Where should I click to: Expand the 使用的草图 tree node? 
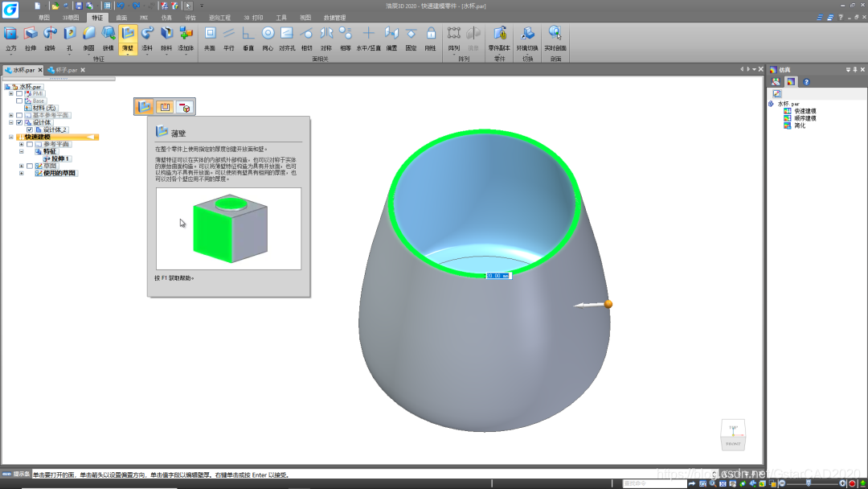(22, 174)
